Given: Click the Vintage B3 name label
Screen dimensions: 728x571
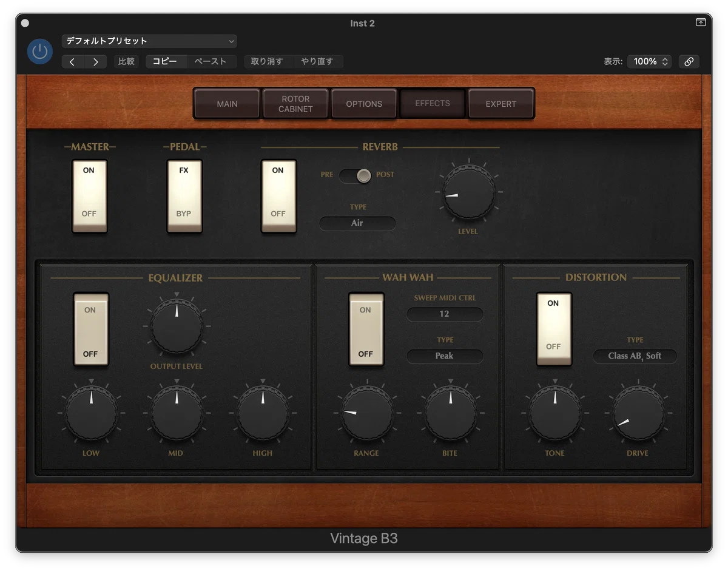Looking at the screenshot, I should click(x=364, y=538).
